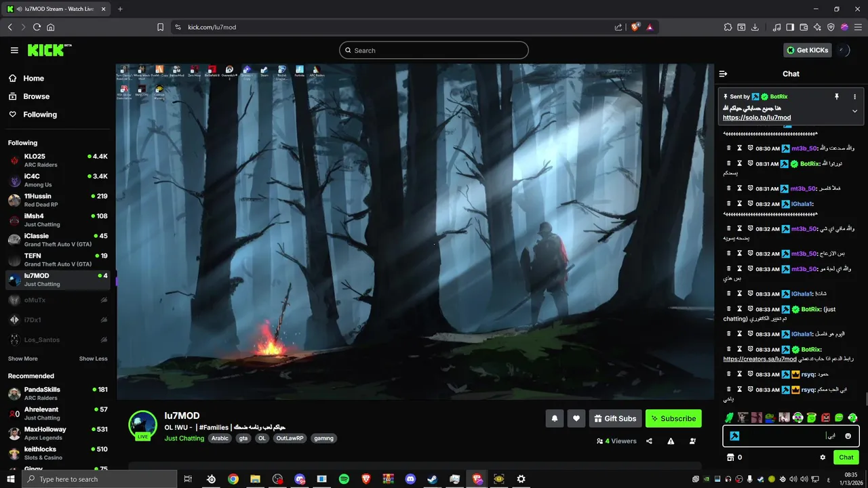Expand following list with Show More

(x=22, y=359)
